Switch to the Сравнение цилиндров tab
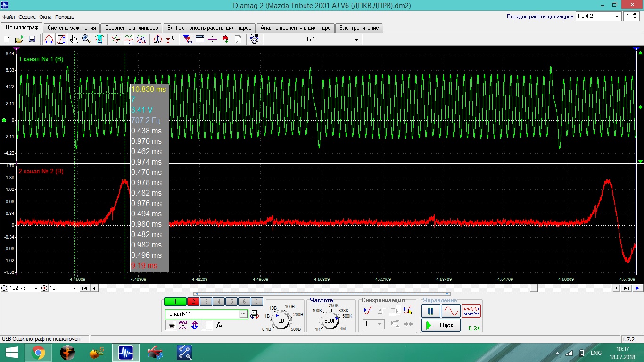 point(132,28)
